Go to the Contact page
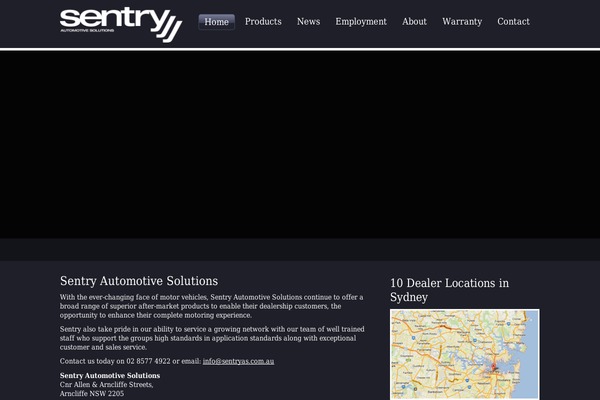The height and width of the screenshot is (400, 600). point(513,21)
